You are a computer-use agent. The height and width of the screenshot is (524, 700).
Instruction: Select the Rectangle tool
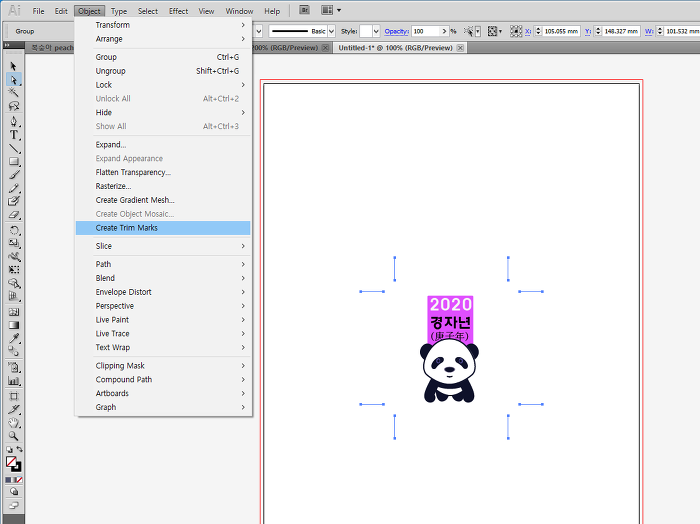point(14,161)
